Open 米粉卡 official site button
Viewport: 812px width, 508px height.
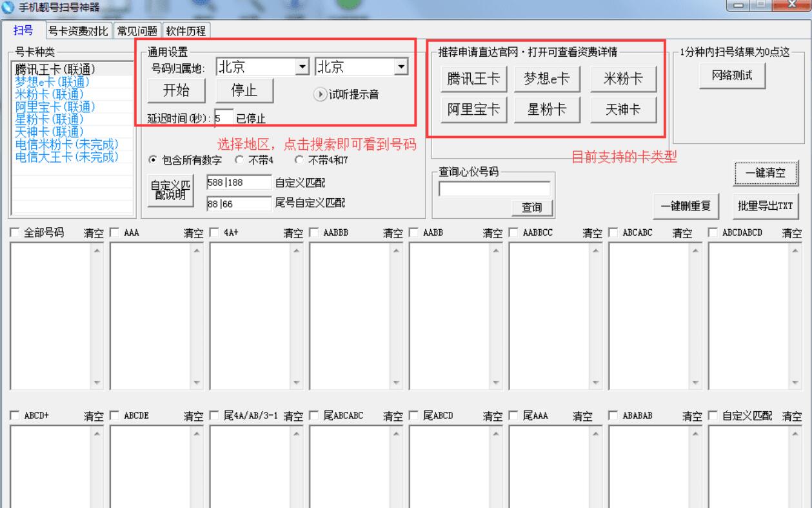tap(623, 79)
